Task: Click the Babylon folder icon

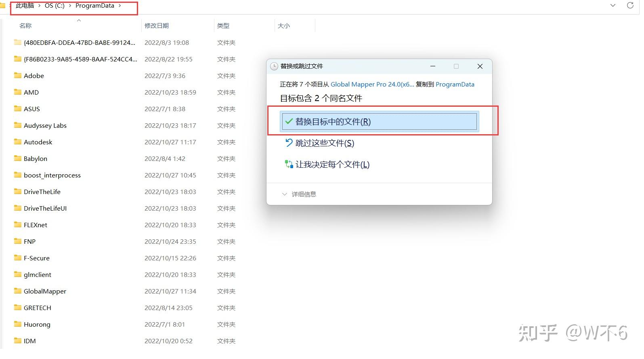Action: (17, 158)
